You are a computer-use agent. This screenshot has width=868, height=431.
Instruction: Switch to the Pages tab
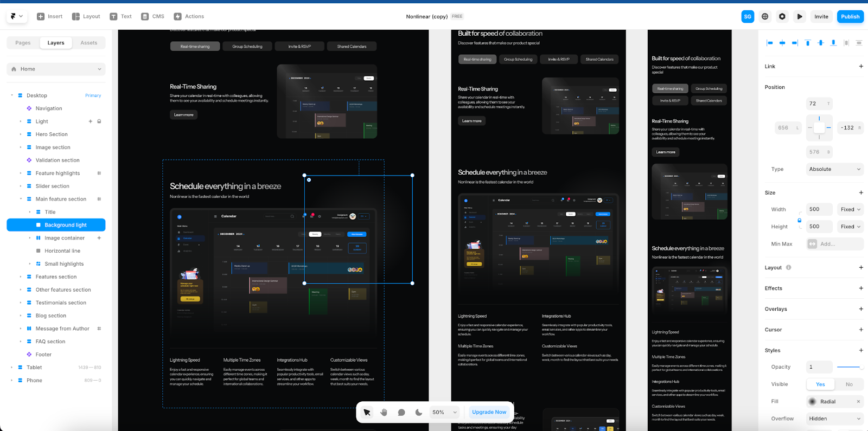tap(23, 43)
